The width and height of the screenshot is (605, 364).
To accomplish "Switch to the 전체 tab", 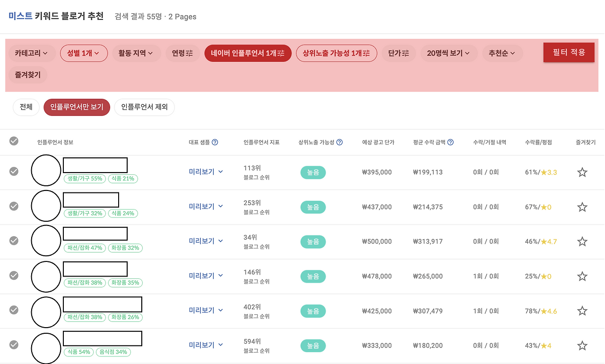I will 26,107.
